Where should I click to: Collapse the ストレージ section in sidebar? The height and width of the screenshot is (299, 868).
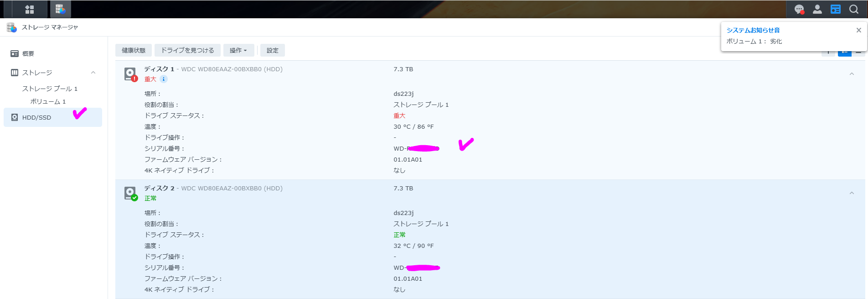tap(93, 73)
